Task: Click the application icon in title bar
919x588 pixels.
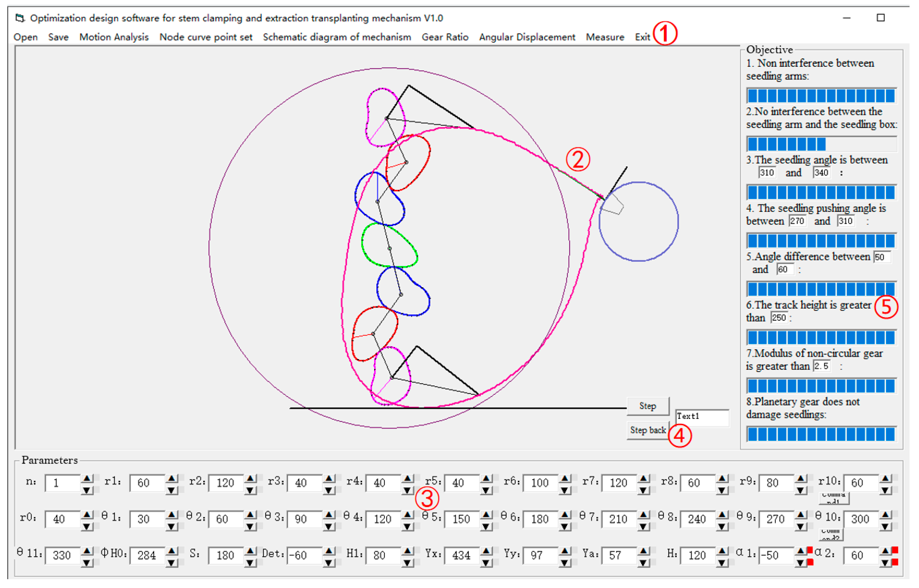Action: tap(20, 18)
